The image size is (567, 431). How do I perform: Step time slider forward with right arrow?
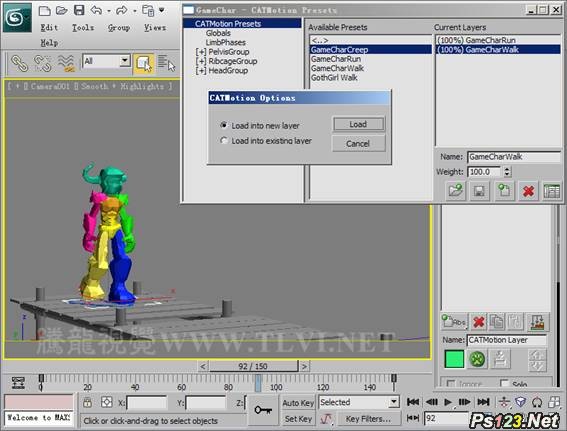304,366
